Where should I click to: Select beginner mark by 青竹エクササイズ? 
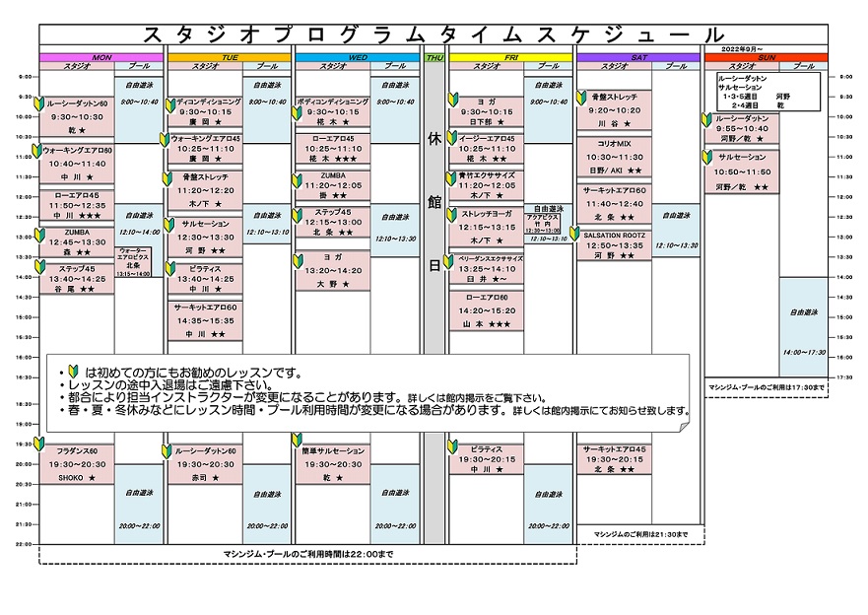tap(452, 178)
